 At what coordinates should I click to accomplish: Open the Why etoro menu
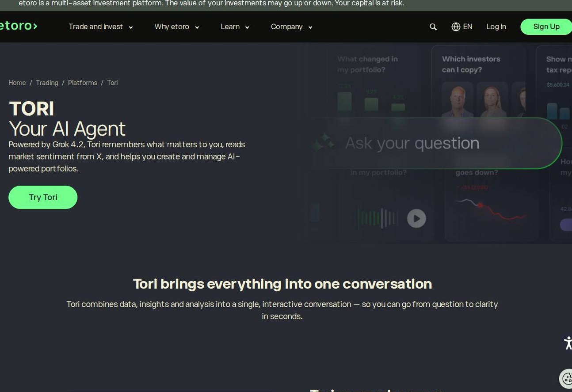[x=177, y=27]
